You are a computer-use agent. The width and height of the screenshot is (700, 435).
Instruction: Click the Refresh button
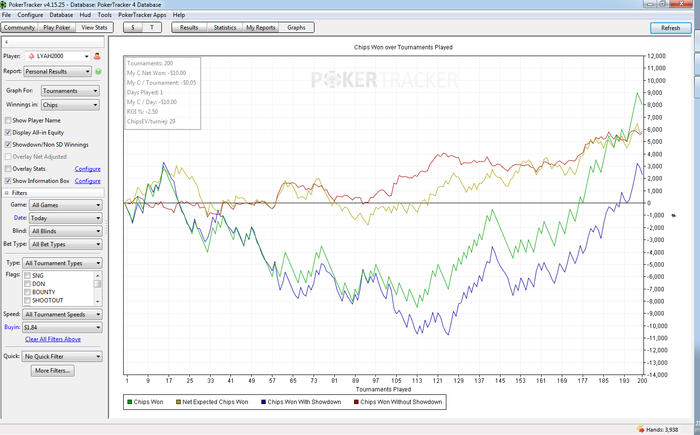[x=671, y=28]
